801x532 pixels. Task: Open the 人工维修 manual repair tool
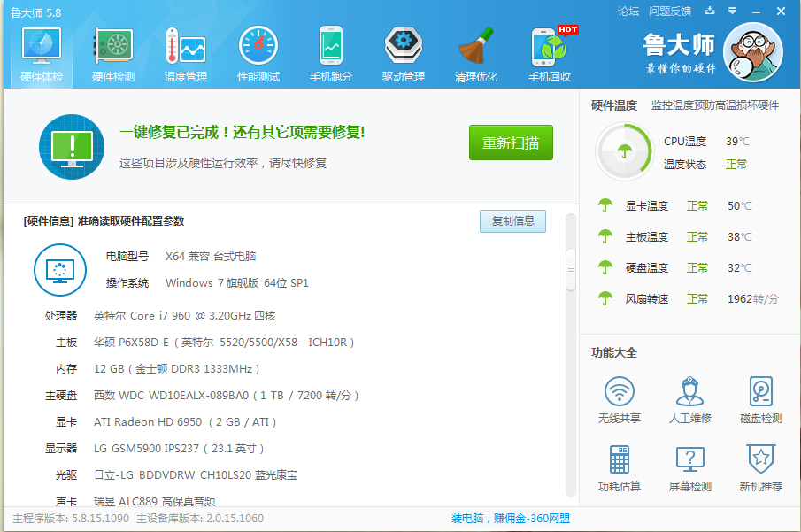[690, 398]
